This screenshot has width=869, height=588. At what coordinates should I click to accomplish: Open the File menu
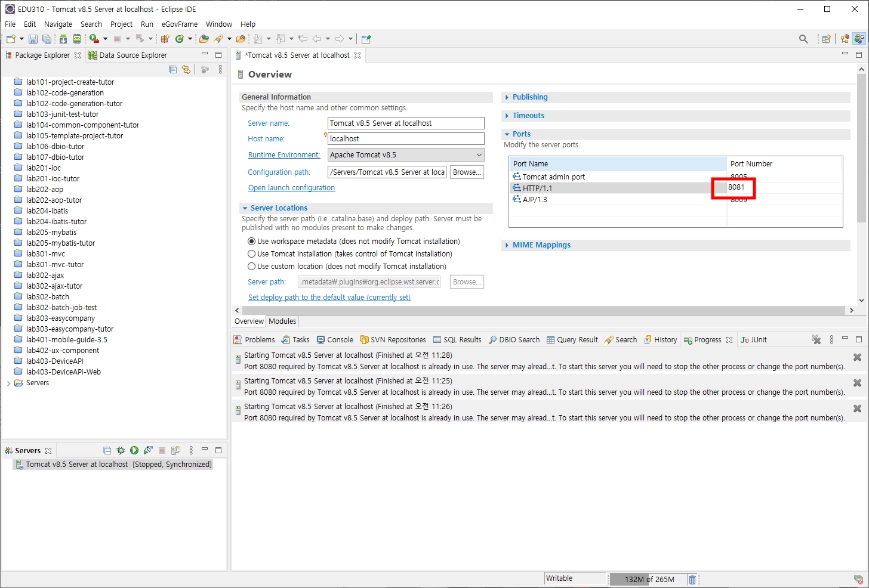(10, 24)
